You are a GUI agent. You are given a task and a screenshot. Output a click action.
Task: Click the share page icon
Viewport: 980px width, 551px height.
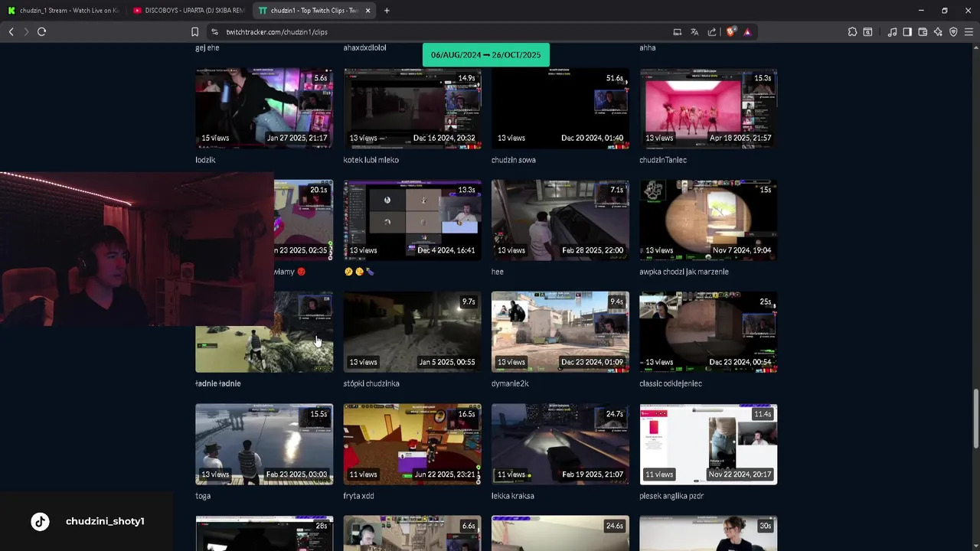click(x=712, y=32)
